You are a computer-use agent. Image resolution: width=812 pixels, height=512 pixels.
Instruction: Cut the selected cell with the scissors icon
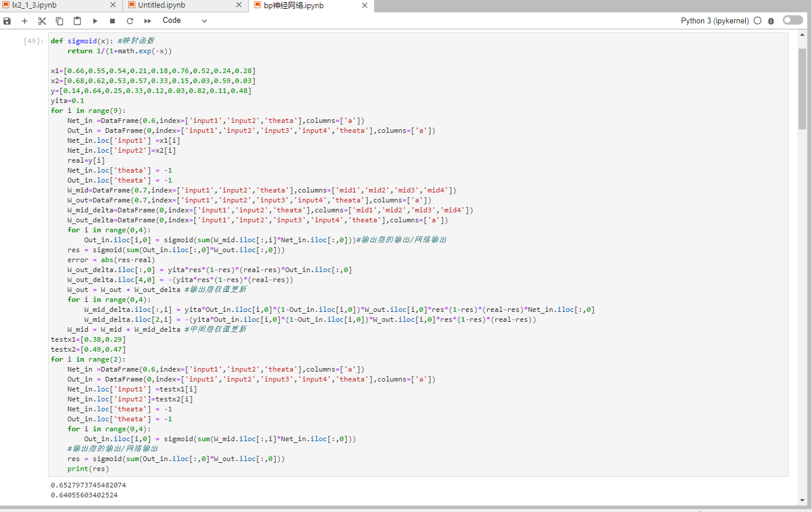click(x=42, y=21)
